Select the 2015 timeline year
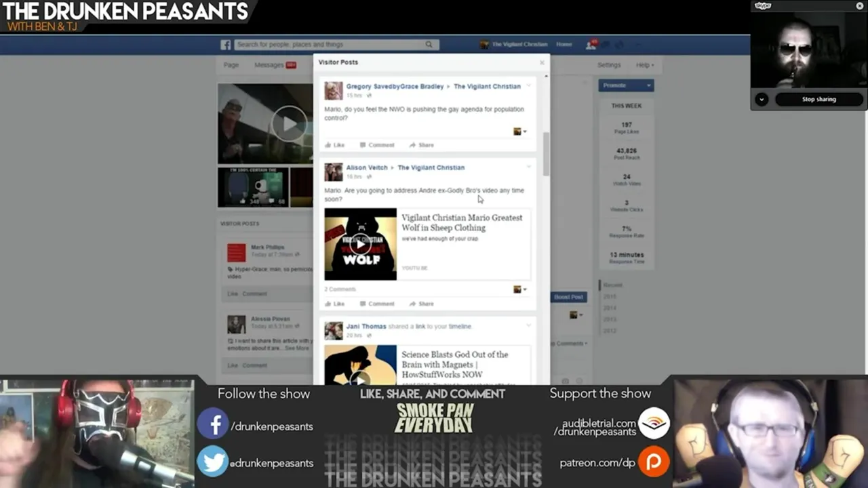The height and width of the screenshot is (488, 868). point(610,297)
